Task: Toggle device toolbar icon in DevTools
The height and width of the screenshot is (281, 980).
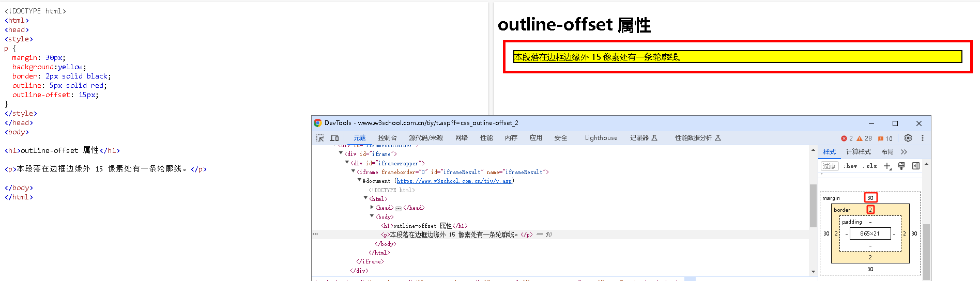Action: (335, 138)
